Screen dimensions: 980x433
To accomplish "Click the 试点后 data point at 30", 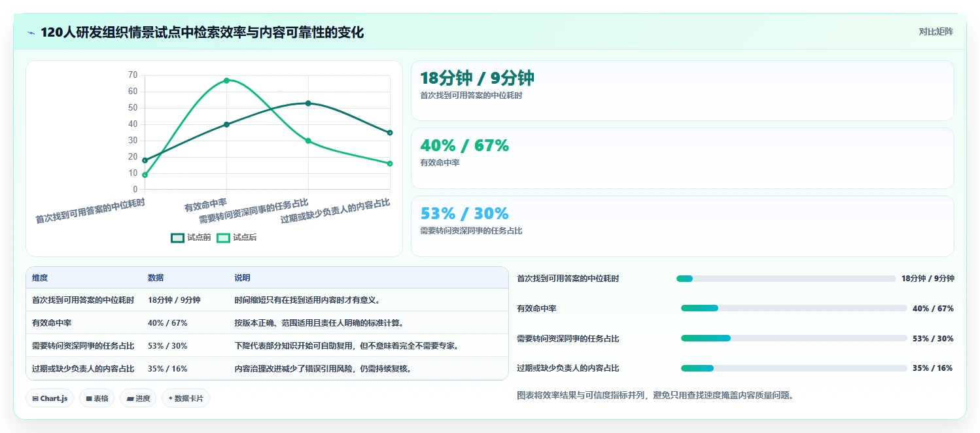I will tap(308, 141).
